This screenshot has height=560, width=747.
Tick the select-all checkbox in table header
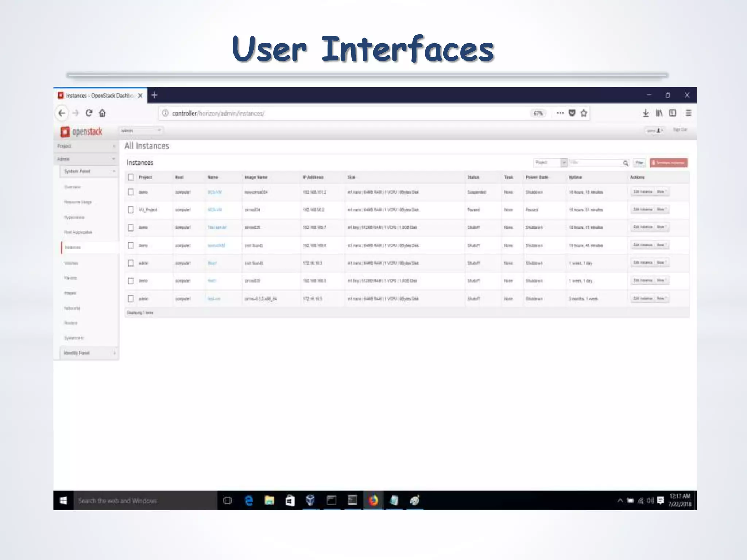(131, 177)
